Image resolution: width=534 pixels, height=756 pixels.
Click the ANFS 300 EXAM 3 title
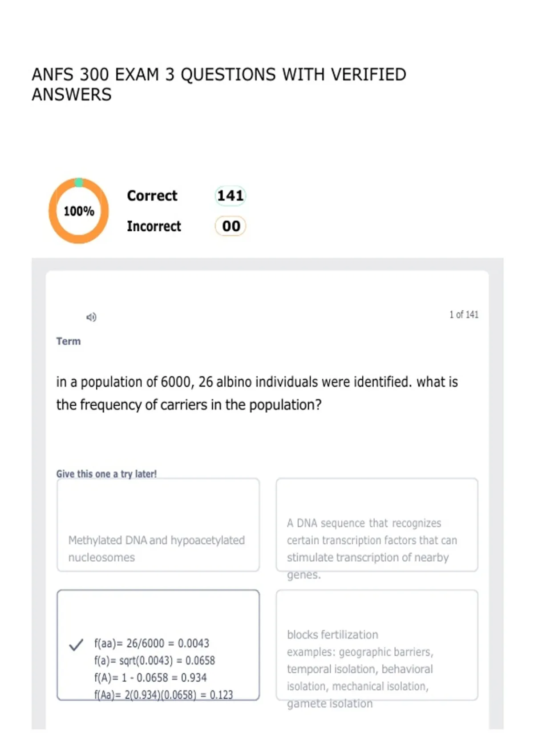[x=219, y=84]
